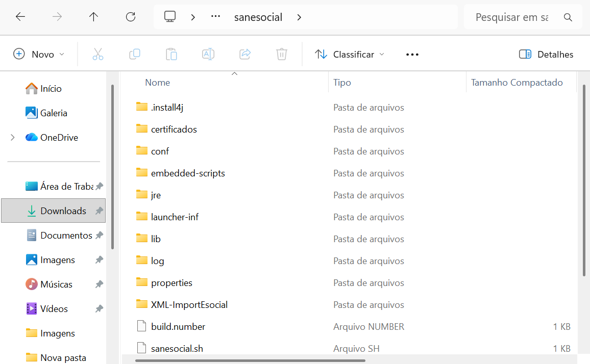Click the pin icon beside Documentos
The image size is (590, 364).
click(x=100, y=235)
